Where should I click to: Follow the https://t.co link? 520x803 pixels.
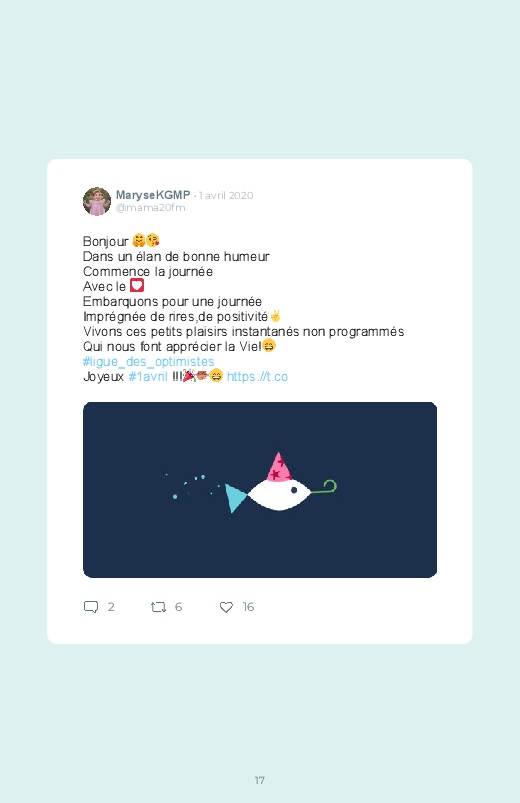tap(257, 376)
